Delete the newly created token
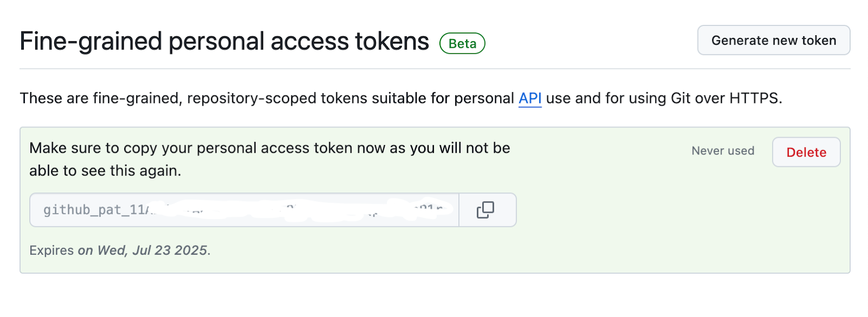The height and width of the screenshot is (317, 868). pos(806,152)
